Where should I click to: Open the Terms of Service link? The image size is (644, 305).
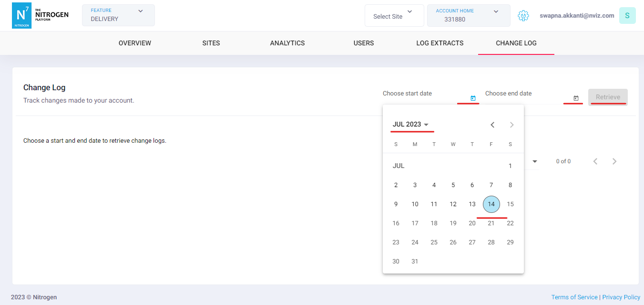574,297
